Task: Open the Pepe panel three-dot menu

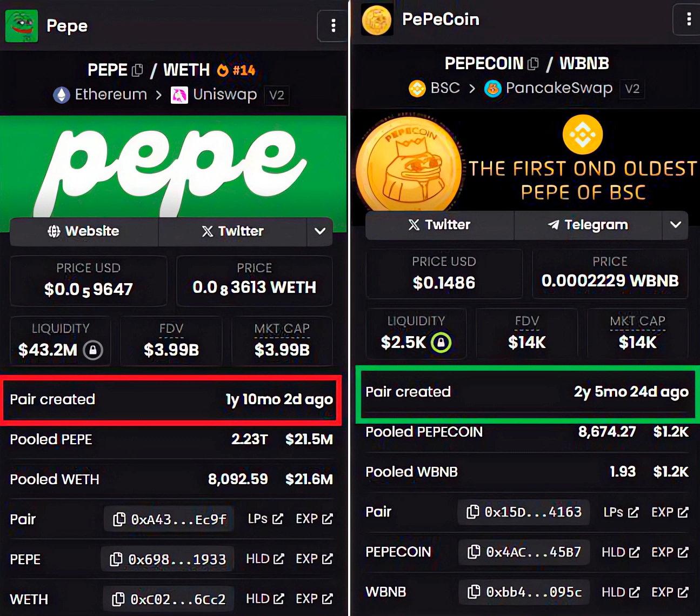Action: click(333, 25)
